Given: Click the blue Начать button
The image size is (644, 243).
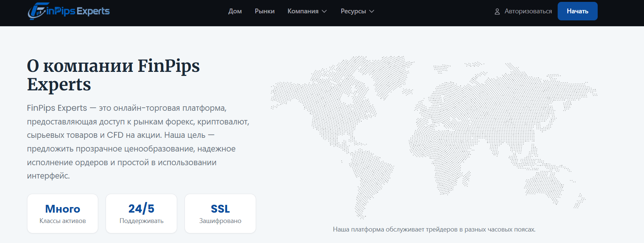Looking at the screenshot, I should [577, 11].
